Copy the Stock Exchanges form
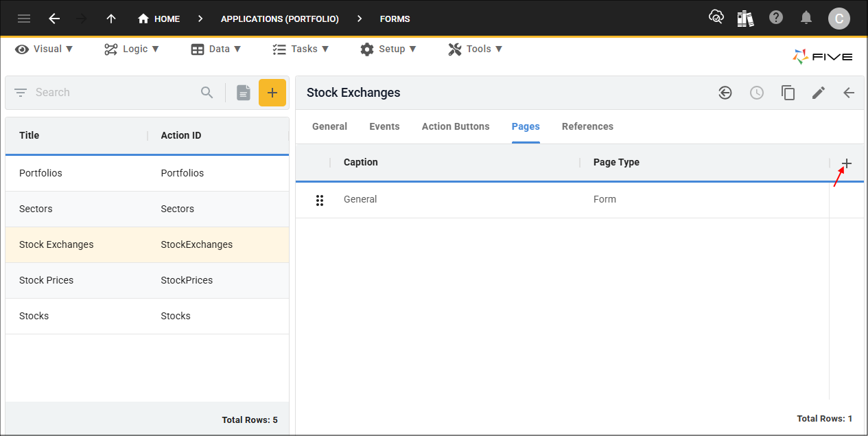The width and height of the screenshot is (868, 436). click(788, 93)
